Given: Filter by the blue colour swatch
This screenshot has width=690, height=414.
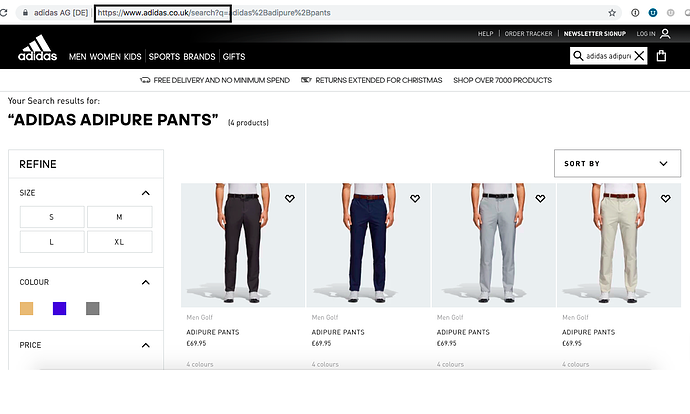Looking at the screenshot, I should click(x=59, y=308).
